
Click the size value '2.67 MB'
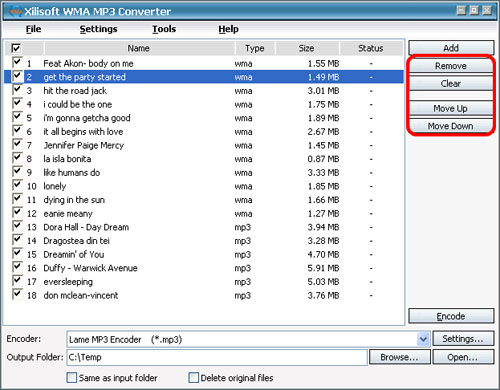(x=323, y=132)
